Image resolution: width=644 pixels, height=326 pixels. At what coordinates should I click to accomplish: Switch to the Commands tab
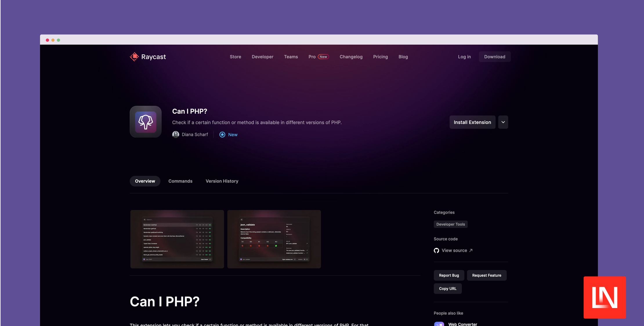click(180, 181)
